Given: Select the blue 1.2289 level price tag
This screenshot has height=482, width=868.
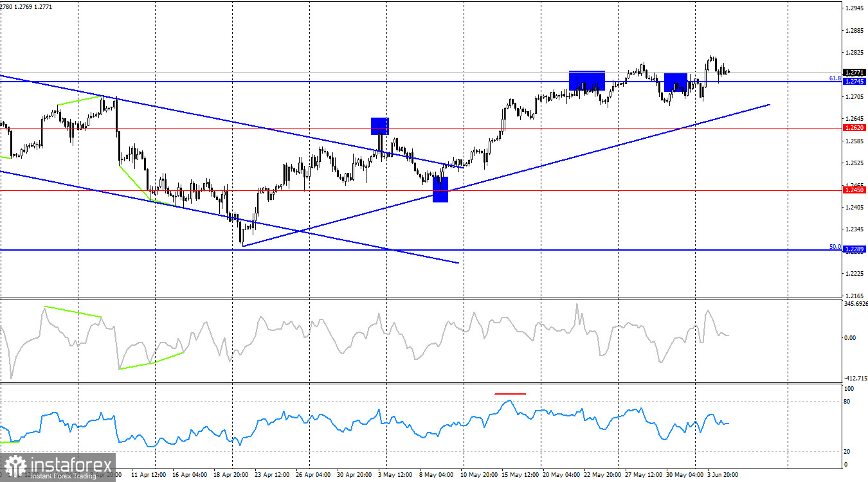Looking at the screenshot, I should 854,249.
